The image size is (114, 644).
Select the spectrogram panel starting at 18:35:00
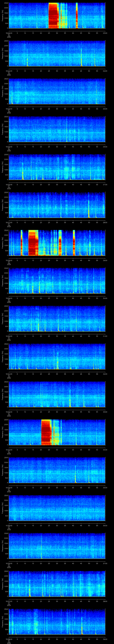pos(57,508)
